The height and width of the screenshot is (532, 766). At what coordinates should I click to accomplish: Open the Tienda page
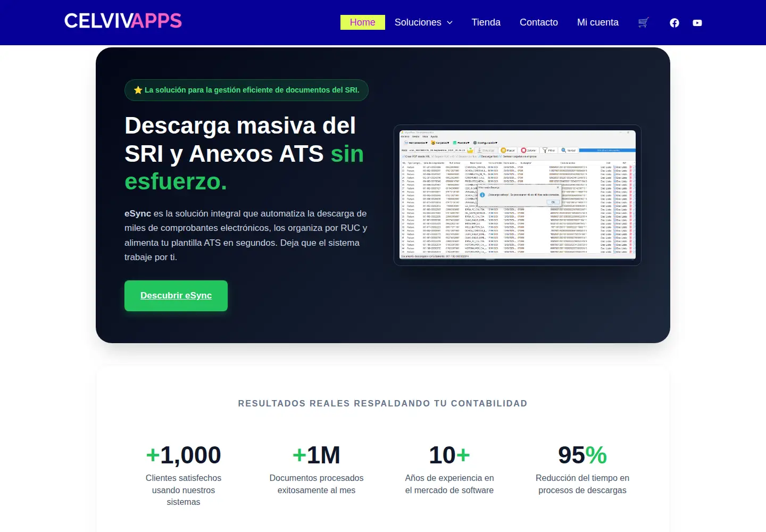(x=486, y=22)
